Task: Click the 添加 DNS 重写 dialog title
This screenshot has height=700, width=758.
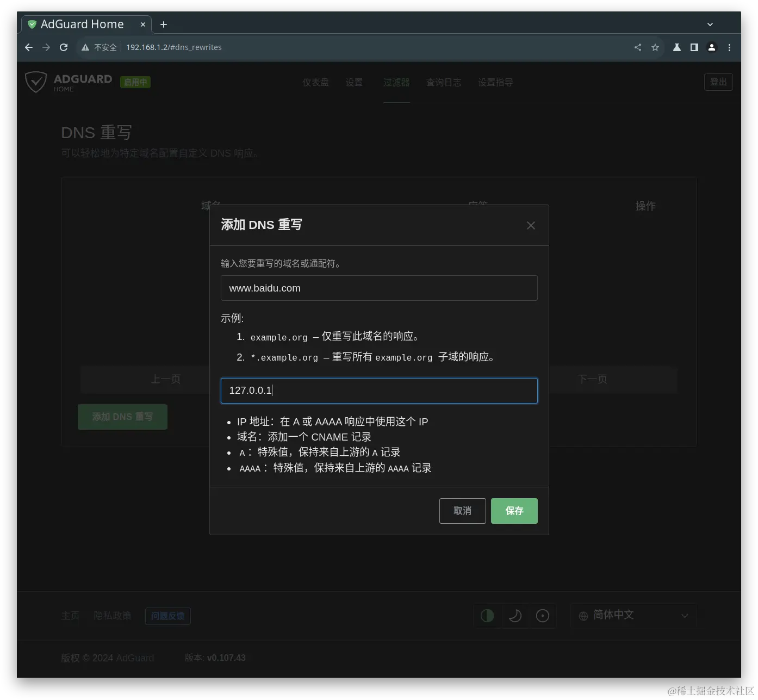Action: point(262,225)
